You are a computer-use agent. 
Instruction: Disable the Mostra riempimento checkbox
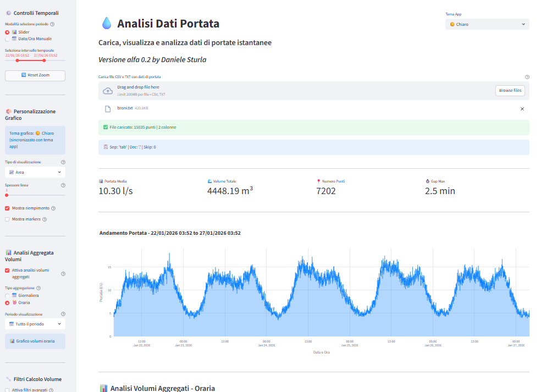(7, 208)
